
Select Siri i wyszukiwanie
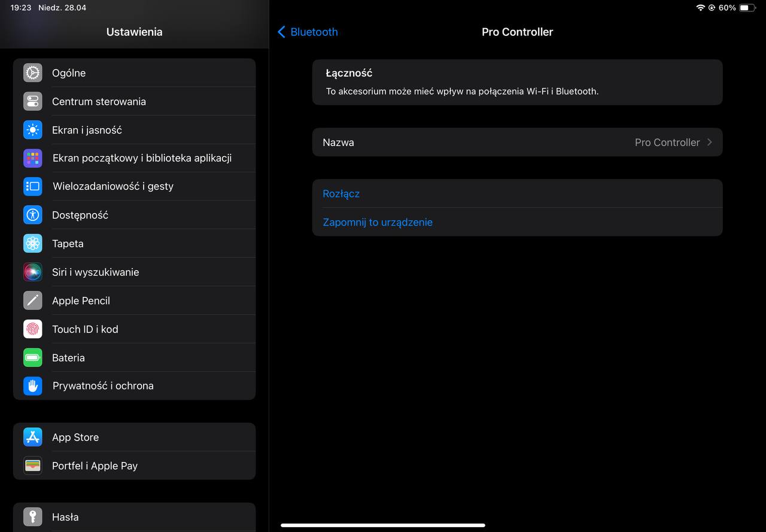point(134,272)
